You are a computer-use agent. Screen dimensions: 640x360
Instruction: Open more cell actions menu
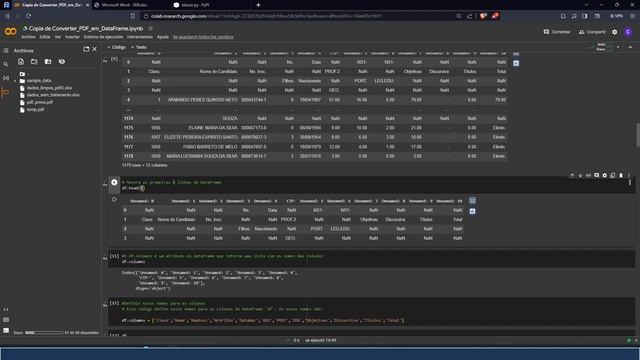pos(629,176)
